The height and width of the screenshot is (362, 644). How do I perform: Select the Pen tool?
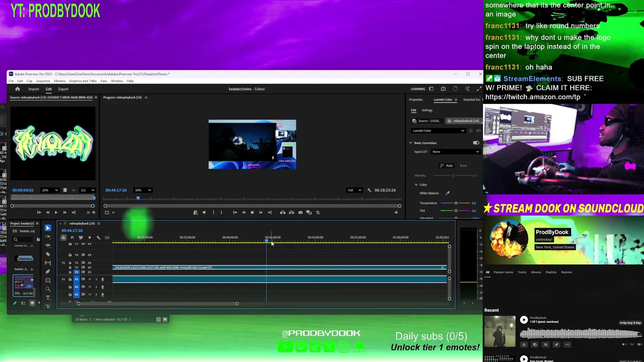[48, 271]
